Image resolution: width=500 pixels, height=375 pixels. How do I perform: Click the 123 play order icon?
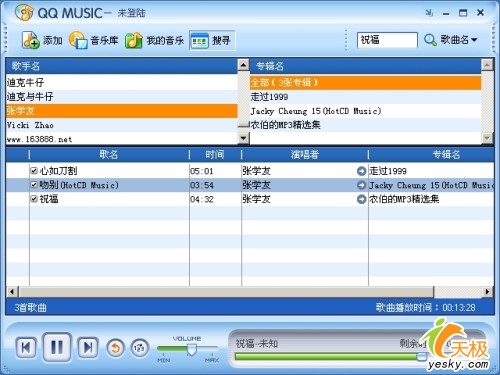[x=139, y=348]
